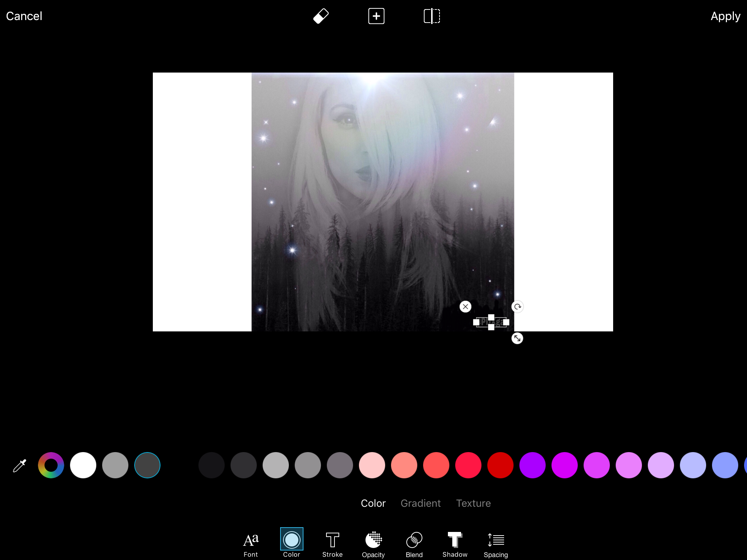Select the magenta color swatch
The width and height of the screenshot is (747, 560).
click(565, 465)
